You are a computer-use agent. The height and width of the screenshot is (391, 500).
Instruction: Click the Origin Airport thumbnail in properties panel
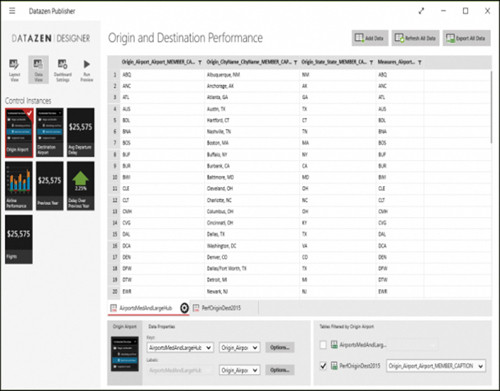click(125, 354)
